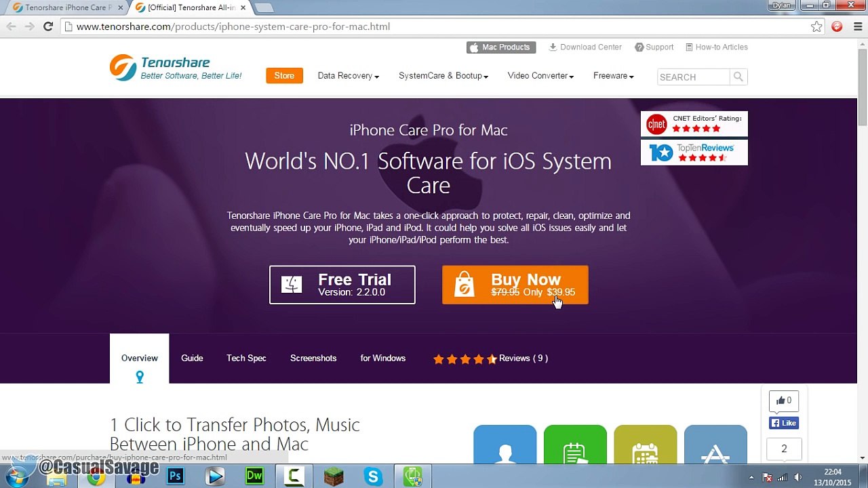
Task: Open the Download Center link
Action: pos(585,47)
